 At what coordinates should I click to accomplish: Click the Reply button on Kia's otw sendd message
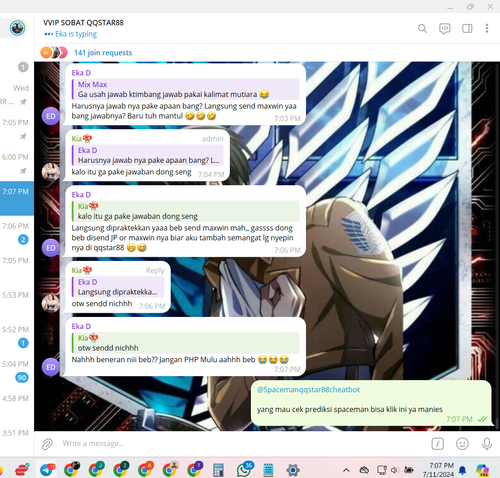pos(155,271)
